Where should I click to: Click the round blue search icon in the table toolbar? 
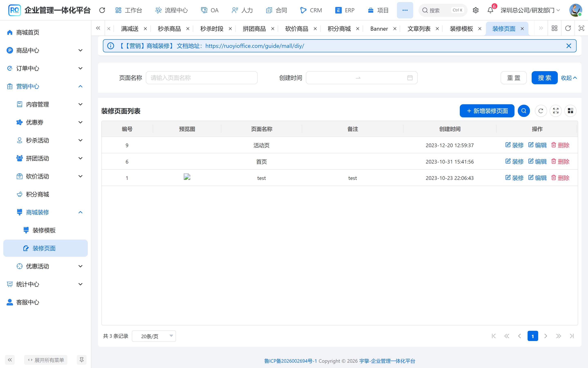click(524, 111)
